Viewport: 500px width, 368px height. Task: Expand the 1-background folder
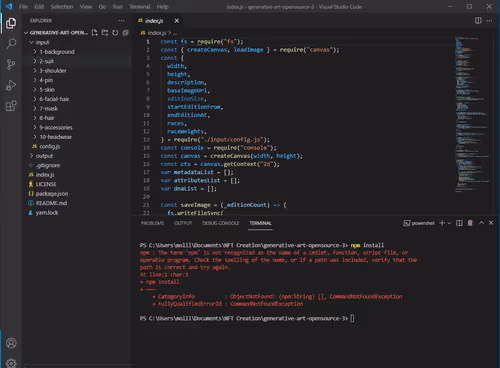click(57, 52)
